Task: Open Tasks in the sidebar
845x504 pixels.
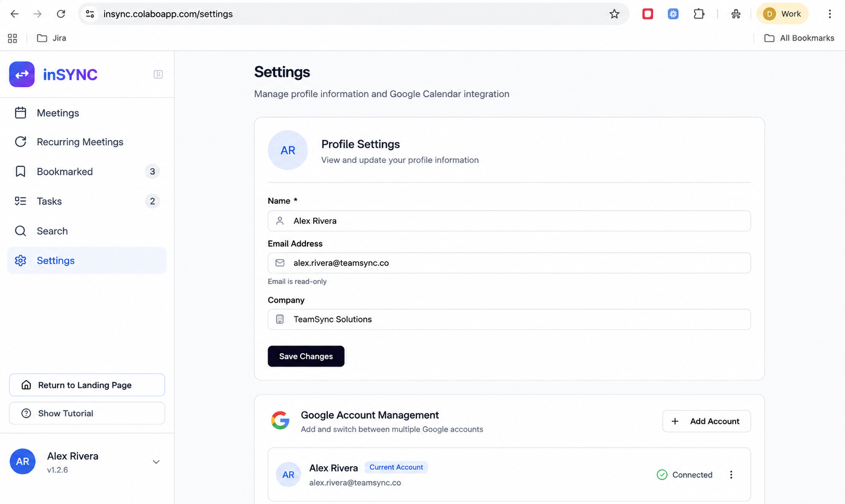Action: (87, 201)
